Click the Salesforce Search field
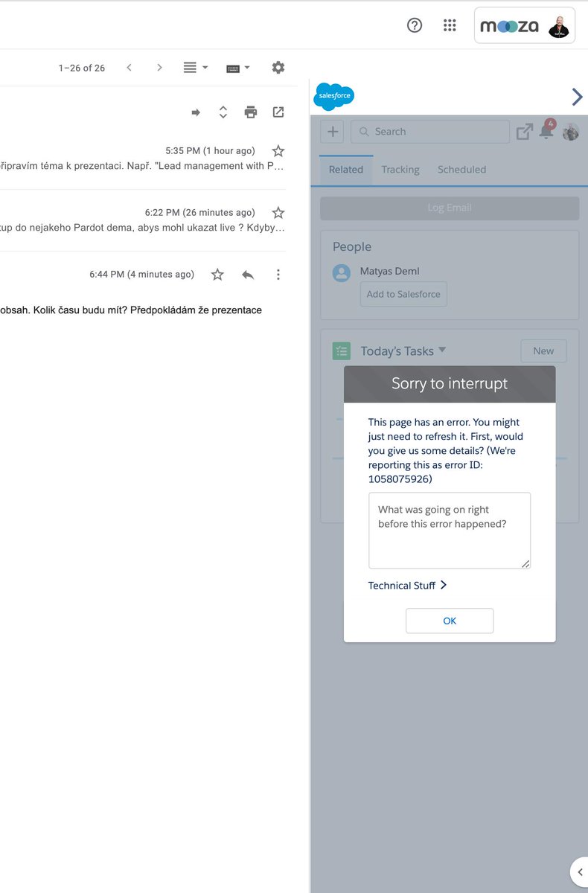The height and width of the screenshot is (893, 588). (x=430, y=132)
